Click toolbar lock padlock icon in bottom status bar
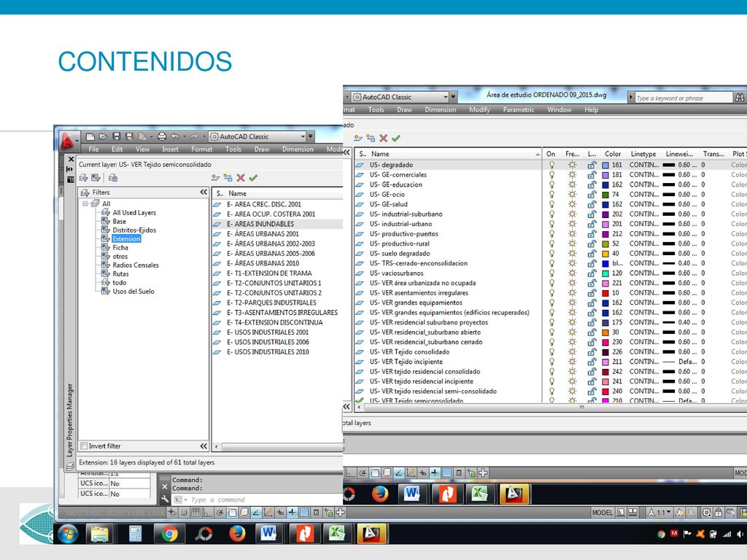 tap(719, 513)
